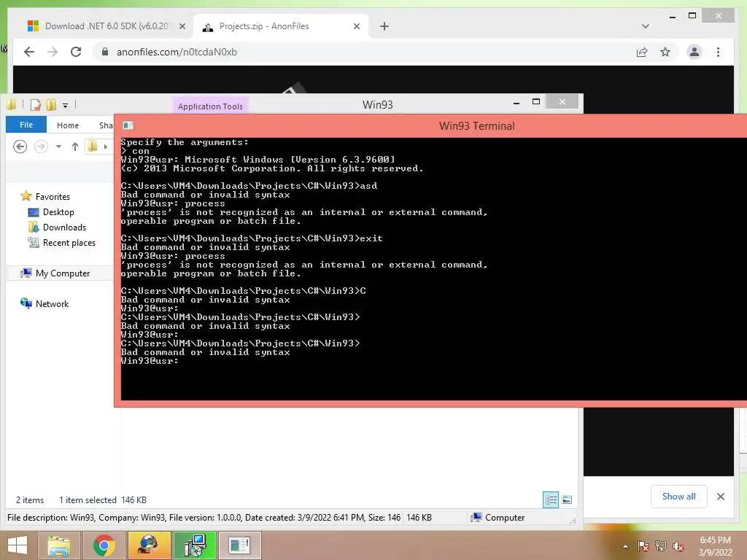The height and width of the screenshot is (560, 747).
Task: Open volume tray icon
Action: (678, 546)
